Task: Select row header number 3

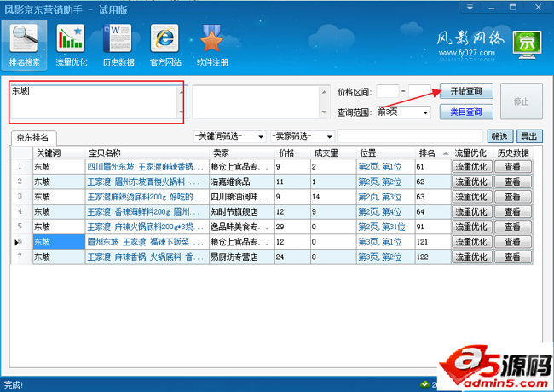Action: [21, 197]
